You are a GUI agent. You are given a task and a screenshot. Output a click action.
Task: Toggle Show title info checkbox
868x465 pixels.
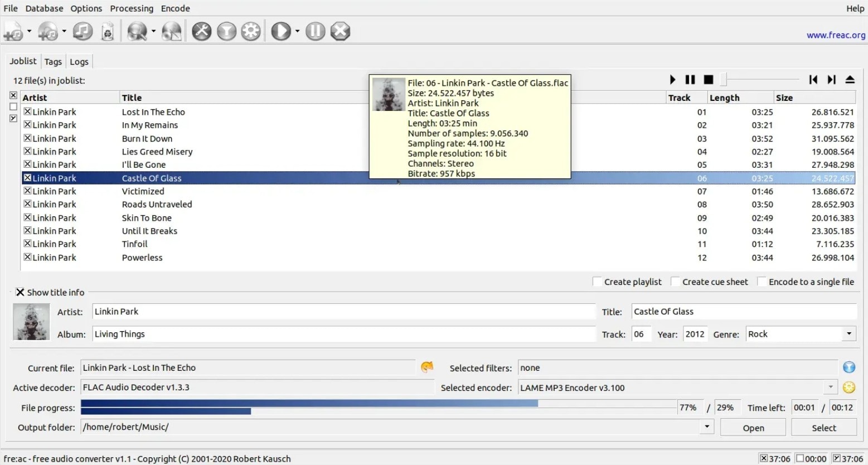click(20, 292)
